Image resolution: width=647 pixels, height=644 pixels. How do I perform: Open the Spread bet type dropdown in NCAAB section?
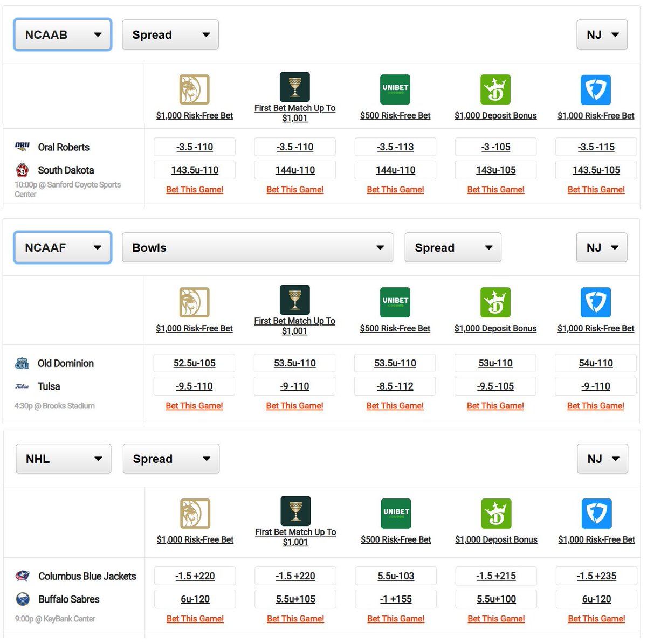click(x=170, y=34)
